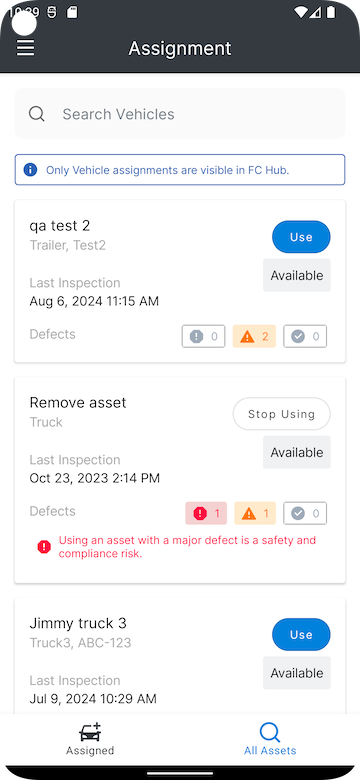Select qa test 2 resolved defects check badge

tap(305, 336)
